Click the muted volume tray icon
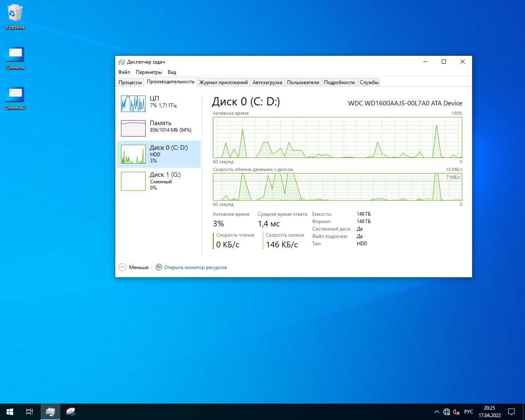 tap(456, 412)
